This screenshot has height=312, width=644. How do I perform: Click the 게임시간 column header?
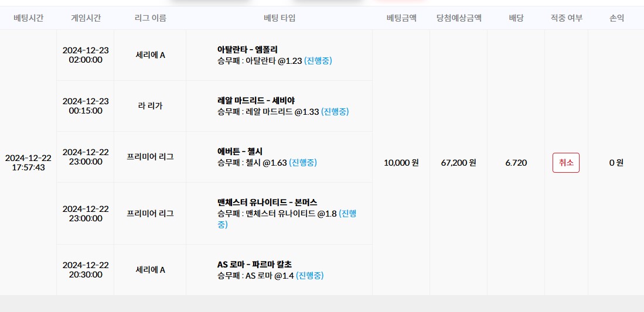pyautogui.click(x=86, y=18)
